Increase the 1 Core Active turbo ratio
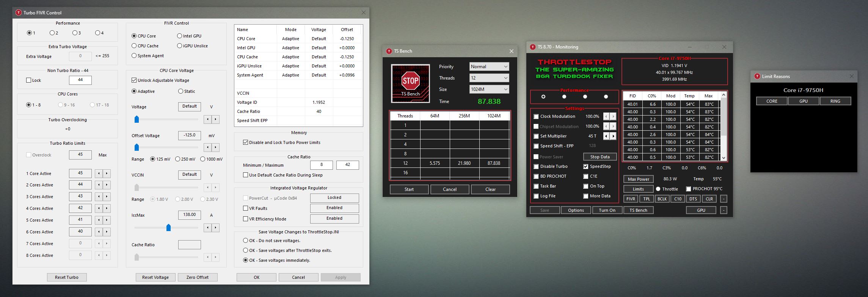 pos(107,174)
